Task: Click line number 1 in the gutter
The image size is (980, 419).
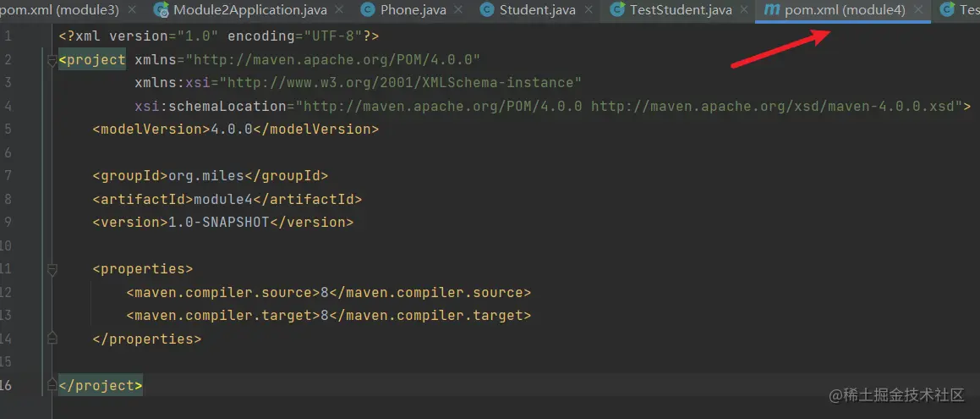Action: point(8,36)
